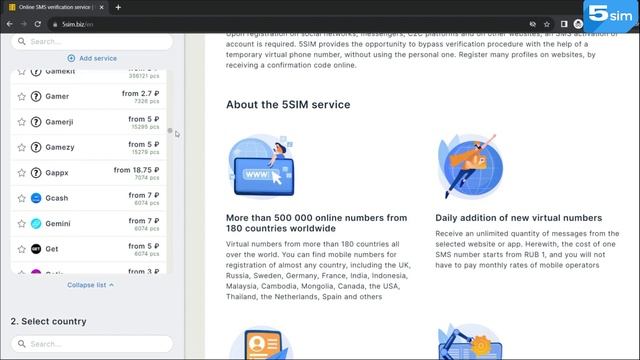Click the More than 500 000 online numbers heading

(x=316, y=223)
